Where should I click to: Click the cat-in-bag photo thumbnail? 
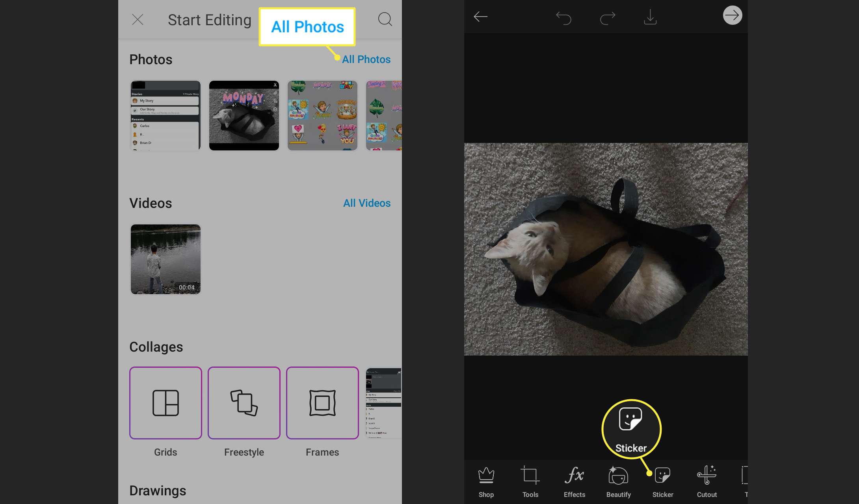[x=243, y=115]
